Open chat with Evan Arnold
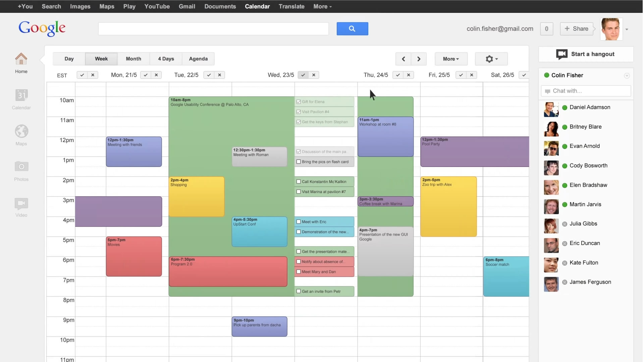Viewport: 644px width, 362px height. [584, 146]
